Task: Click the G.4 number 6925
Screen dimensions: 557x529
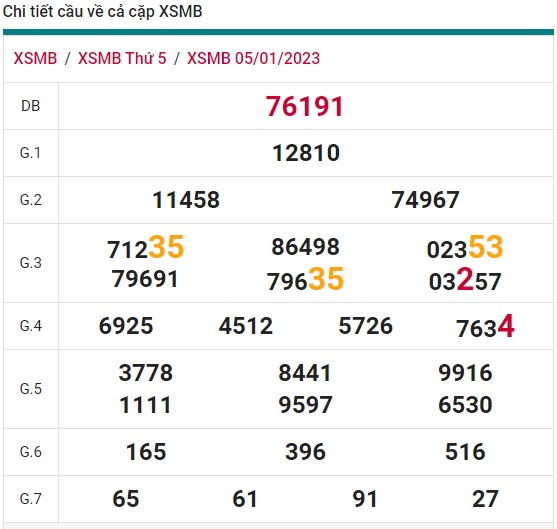Action: click(x=126, y=326)
